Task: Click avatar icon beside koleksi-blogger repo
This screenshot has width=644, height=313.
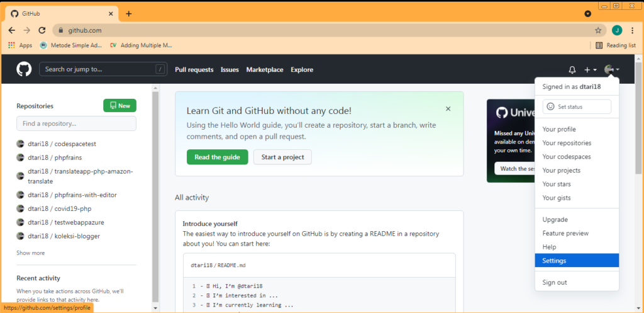Action: click(20, 236)
